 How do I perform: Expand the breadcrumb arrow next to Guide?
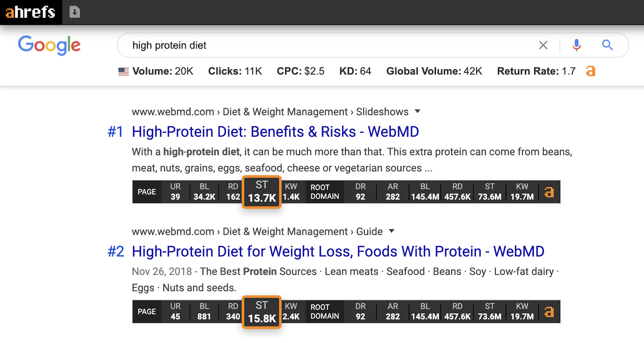391,231
